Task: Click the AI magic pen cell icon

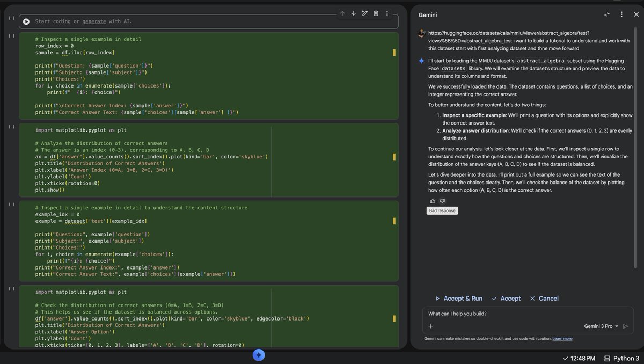Action: coord(364,13)
